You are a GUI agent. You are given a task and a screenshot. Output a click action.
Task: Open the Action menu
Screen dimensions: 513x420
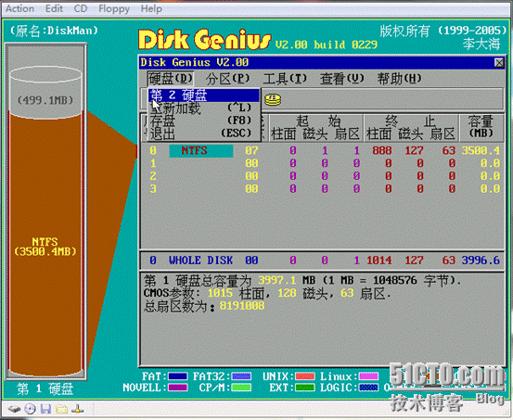[20, 8]
